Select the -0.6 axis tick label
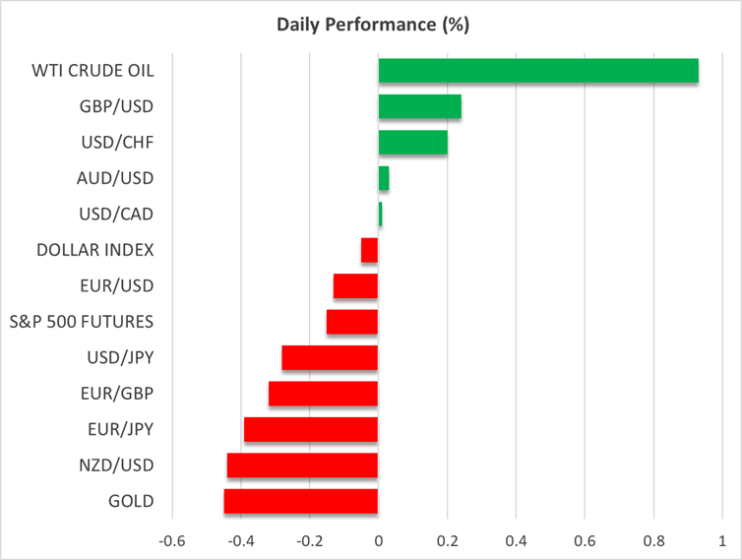Image resolution: width=742 pixels, height=560 pixels. (172, 541)
